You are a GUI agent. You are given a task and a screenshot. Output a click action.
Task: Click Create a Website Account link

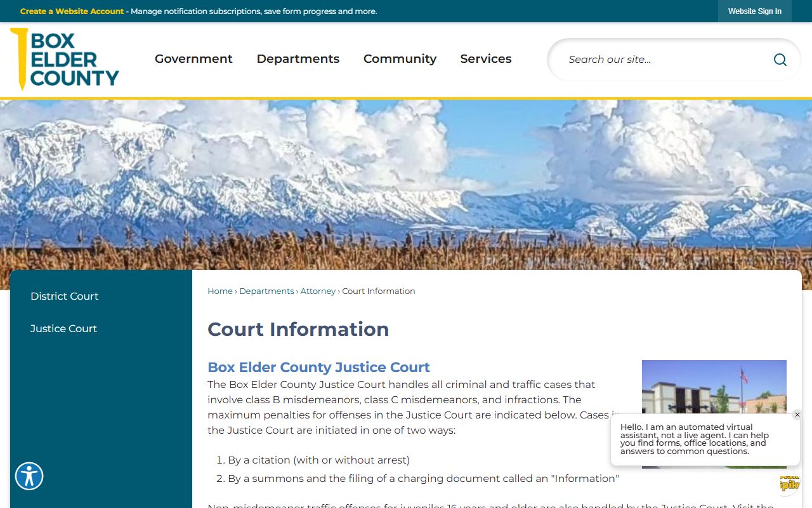pos(72,11)
